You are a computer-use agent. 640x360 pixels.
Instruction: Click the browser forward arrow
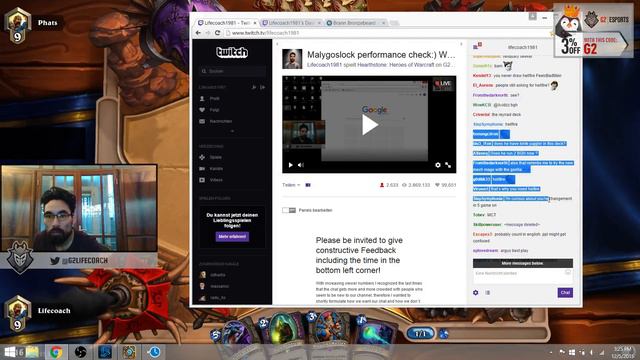208,33
